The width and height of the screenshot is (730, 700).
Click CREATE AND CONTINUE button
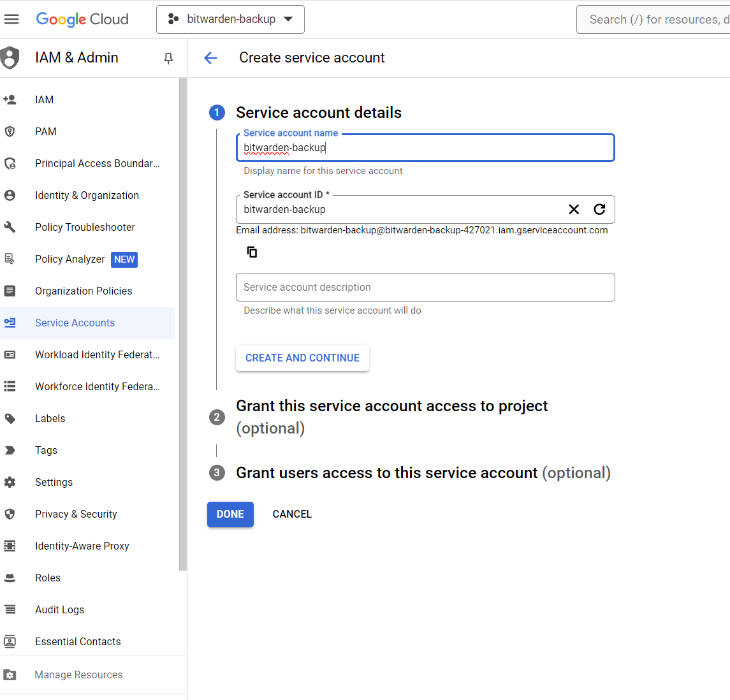pos(303,358)
